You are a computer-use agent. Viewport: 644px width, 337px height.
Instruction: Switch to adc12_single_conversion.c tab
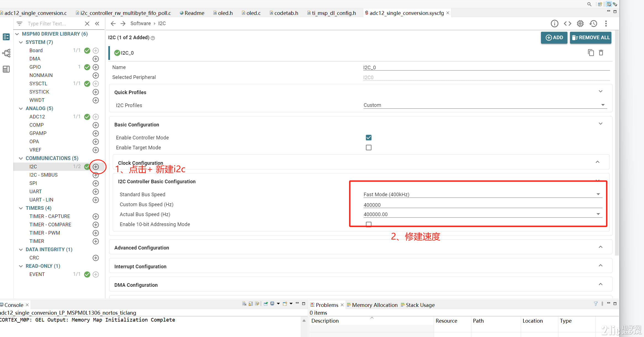pyautogui.click(x=34, y=13)
